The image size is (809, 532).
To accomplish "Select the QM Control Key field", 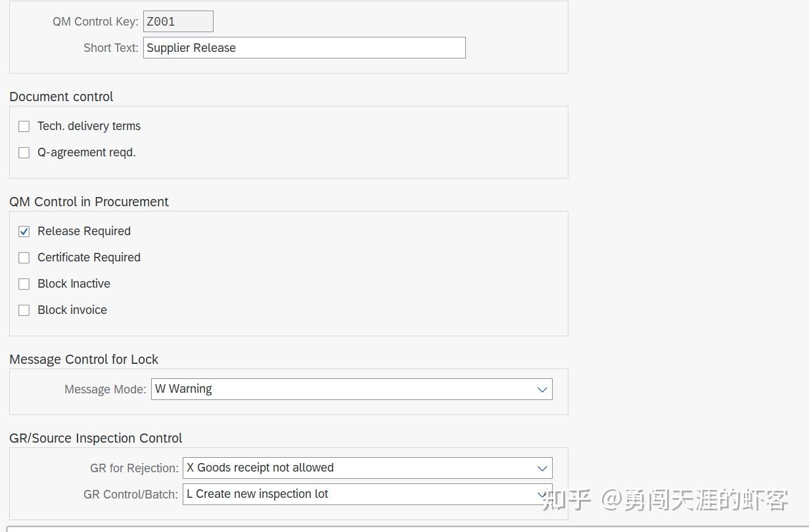I will coord(177,21).
